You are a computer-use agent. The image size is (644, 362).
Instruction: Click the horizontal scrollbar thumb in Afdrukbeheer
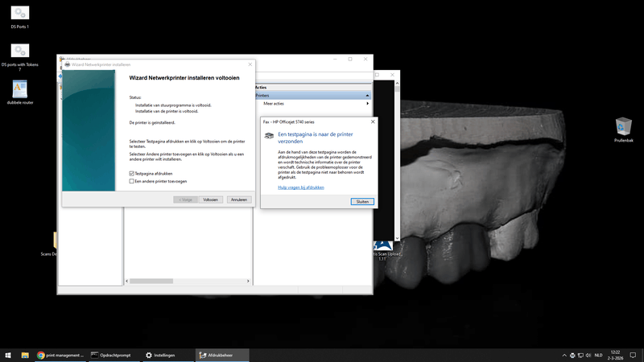coord(151,281)
